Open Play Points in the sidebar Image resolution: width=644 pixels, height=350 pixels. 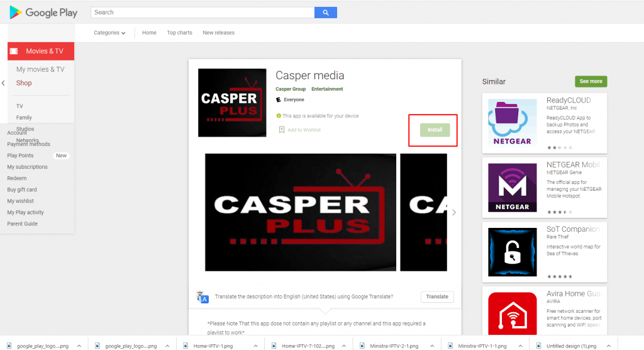tap(21, 155)
